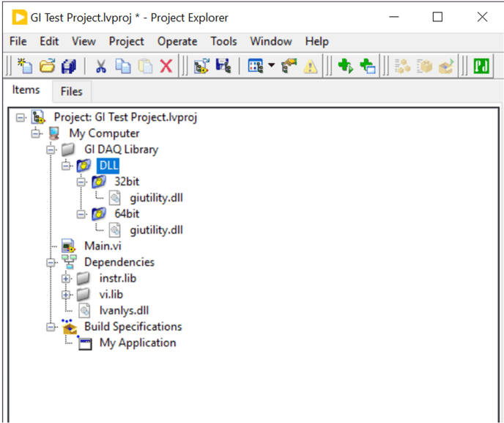This screenshot has width=504, height=423.
Task: Click the red X Delete icon
Action: click(166, 67)
